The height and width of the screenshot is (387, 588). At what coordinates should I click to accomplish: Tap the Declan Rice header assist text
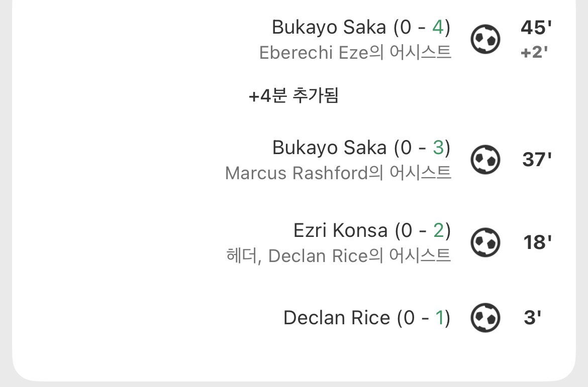click(x=338, y=256)
